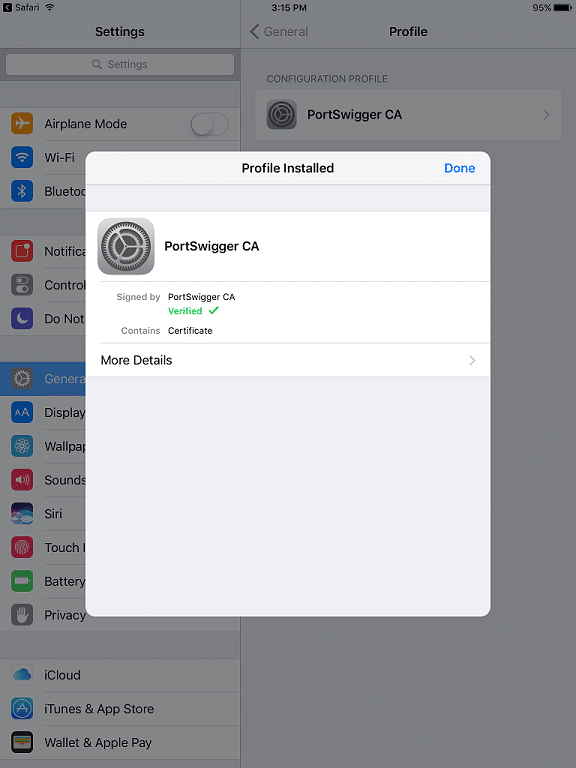This screenshot has width=576, height=768.
Task: Go back to General via chevron
Action: (x=254, y=31)
